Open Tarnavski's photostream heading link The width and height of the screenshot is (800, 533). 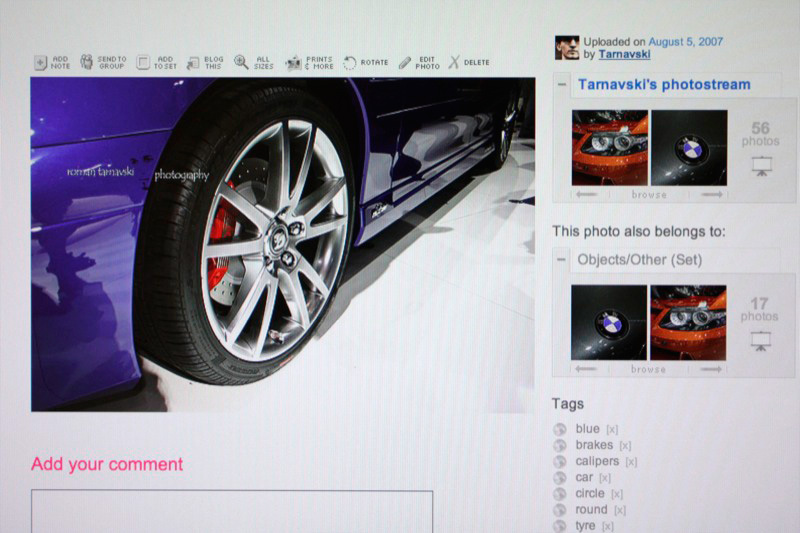pyautogui.click(x=664, y=85)
